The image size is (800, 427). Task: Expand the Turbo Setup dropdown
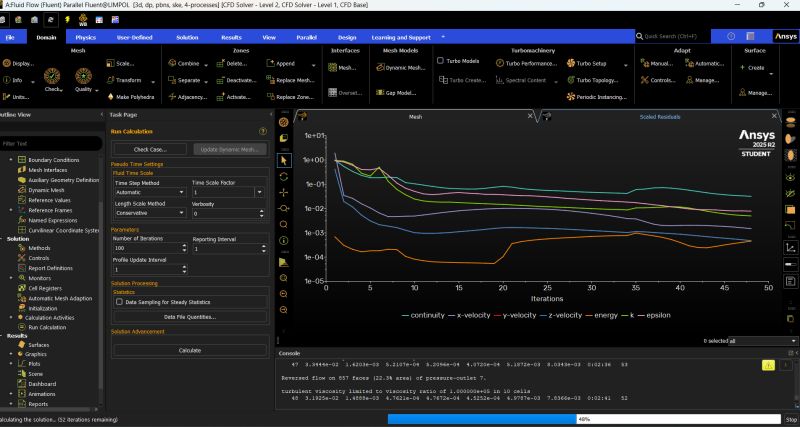pos(626,65)
